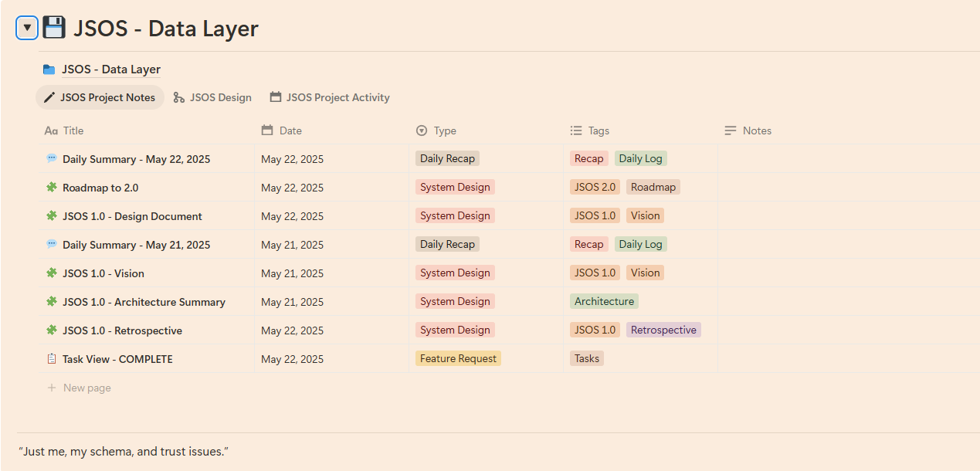Image resolution: width=980 pixels, height=471 pixels.
Task: Switch to the JSOS Project Activity tab
Action: pos(330,97)
